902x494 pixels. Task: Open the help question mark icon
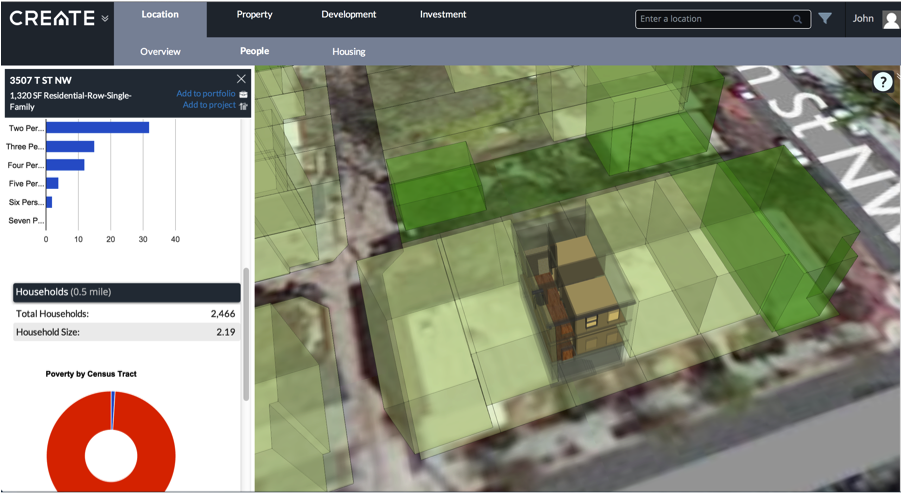882,82
